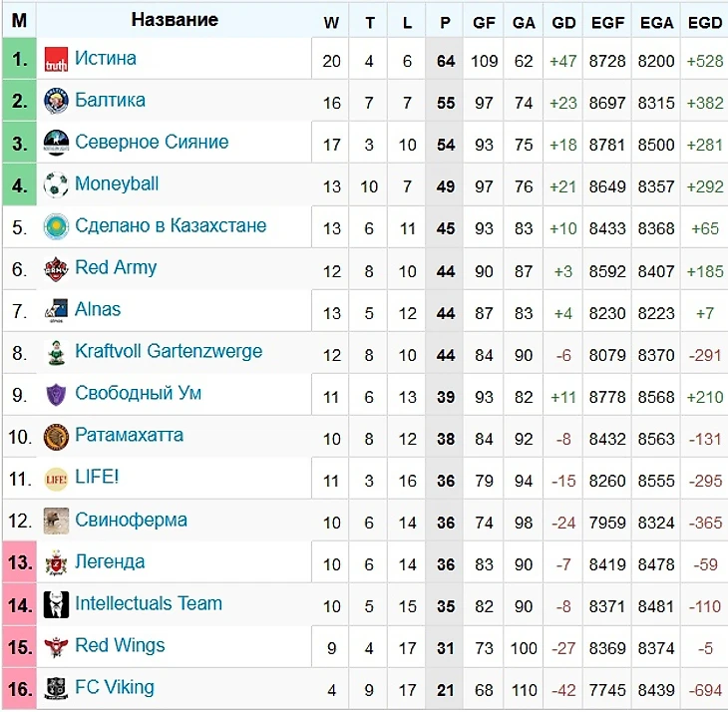The width and height of the screenshot is (728, 712).
Task: Open the Сделано в Казахстане team page
Action: pyautogui.click(x=171, y=225)
